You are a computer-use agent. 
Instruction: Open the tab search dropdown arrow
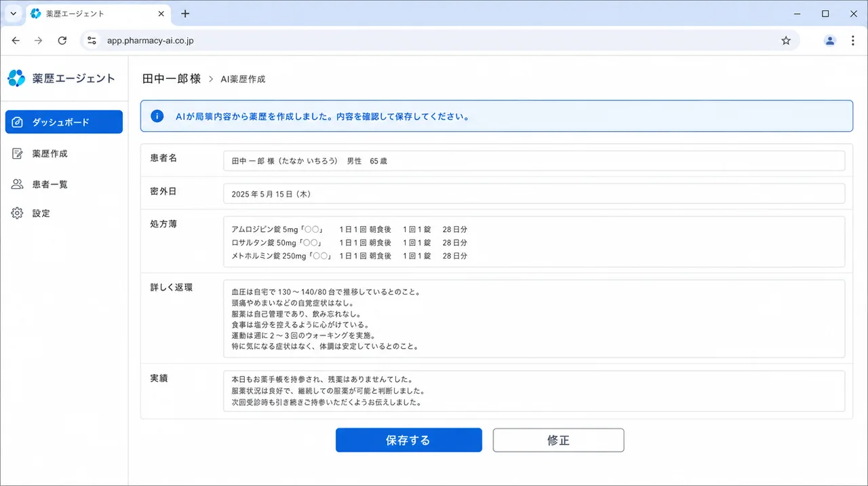(x=13, y=14)
